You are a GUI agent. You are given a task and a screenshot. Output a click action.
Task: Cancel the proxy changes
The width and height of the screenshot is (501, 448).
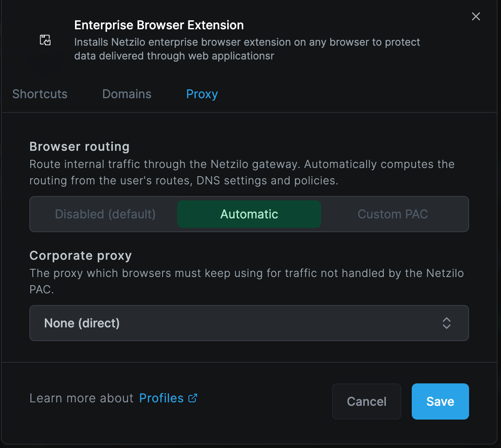click(366, 401)
